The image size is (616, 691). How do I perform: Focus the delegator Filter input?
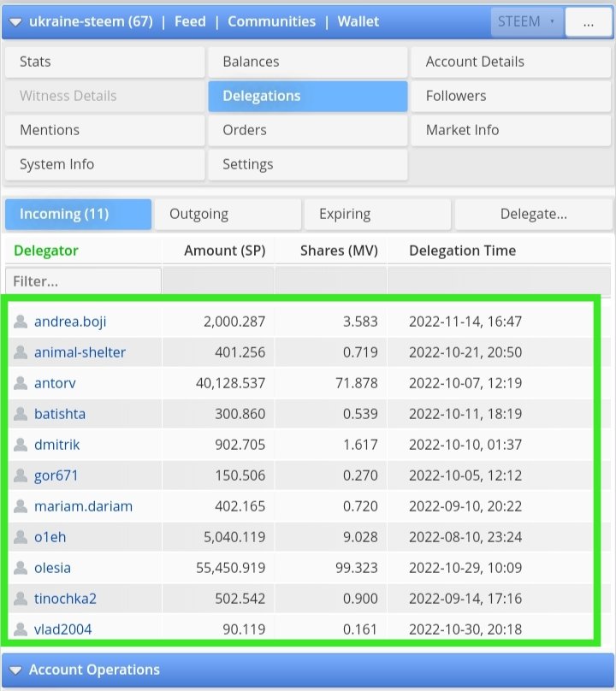83,281
